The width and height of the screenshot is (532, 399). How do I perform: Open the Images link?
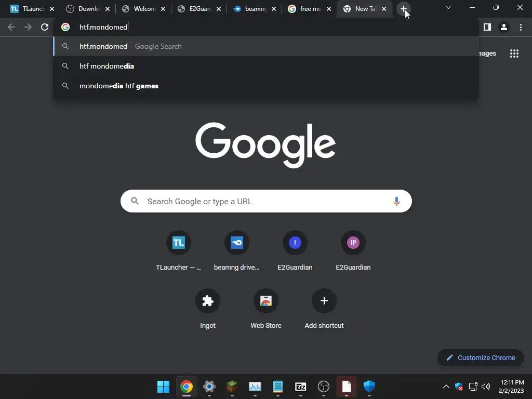[487, 54]
